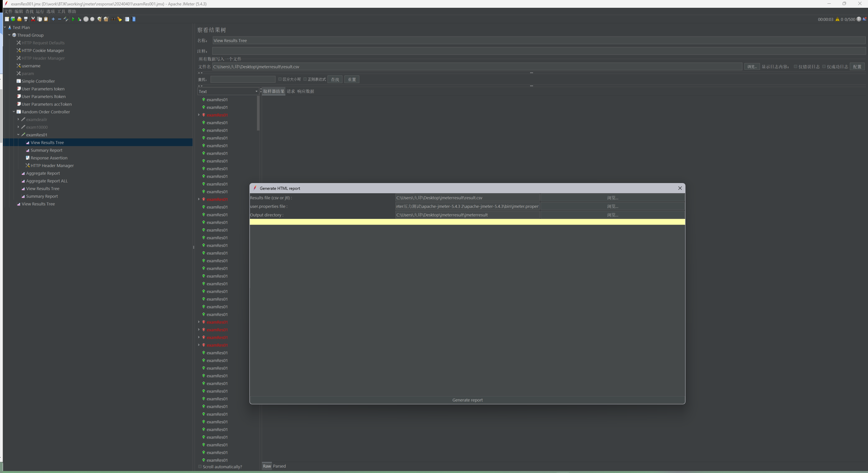Screen dimensions: 868x473
Task: Click the Save test plan floppy icon
Action: 26,19
